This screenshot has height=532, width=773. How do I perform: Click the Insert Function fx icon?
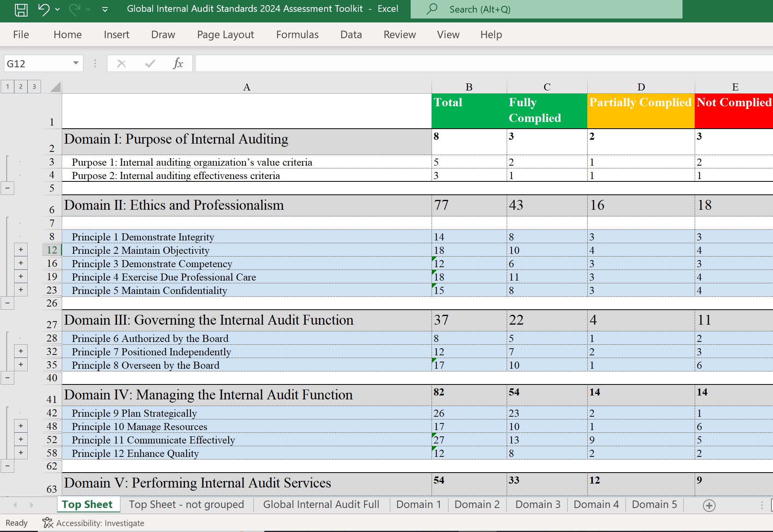coord(178,63)
